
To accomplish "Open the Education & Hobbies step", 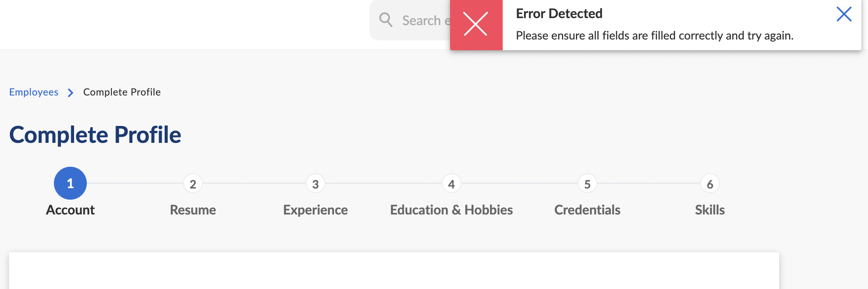I will pyautogui.click(x=451, y=210).
